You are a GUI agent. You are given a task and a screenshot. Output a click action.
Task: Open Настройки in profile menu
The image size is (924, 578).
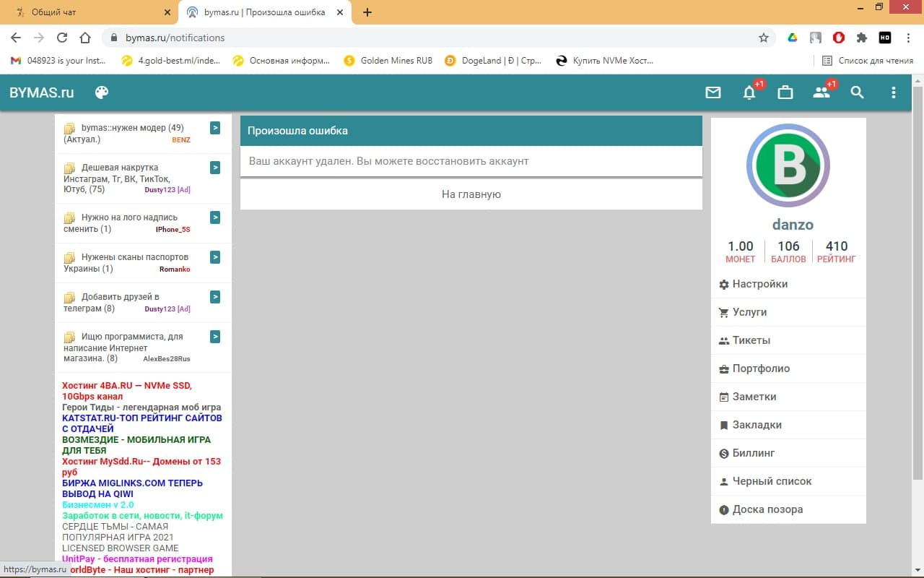[759, 284]
